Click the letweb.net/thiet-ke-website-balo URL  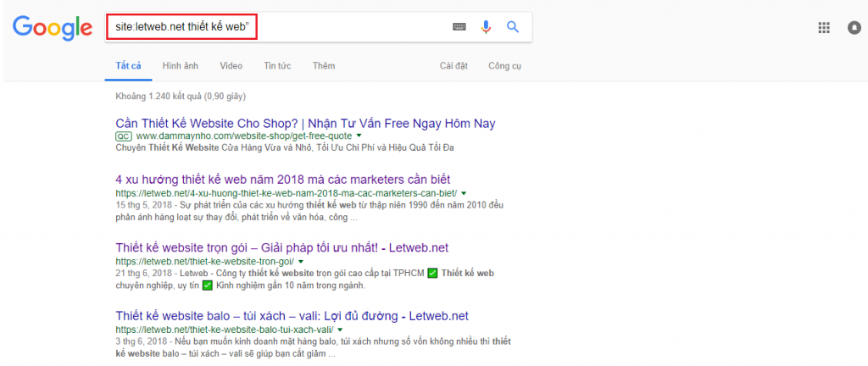[224, 330]
